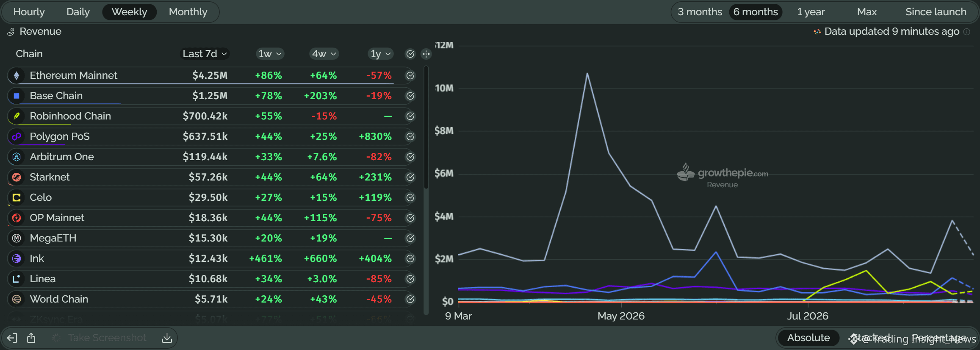The image size is (980, 350).
Task: Toggle the Celo row checkmark
Action: tap(410, 197)
